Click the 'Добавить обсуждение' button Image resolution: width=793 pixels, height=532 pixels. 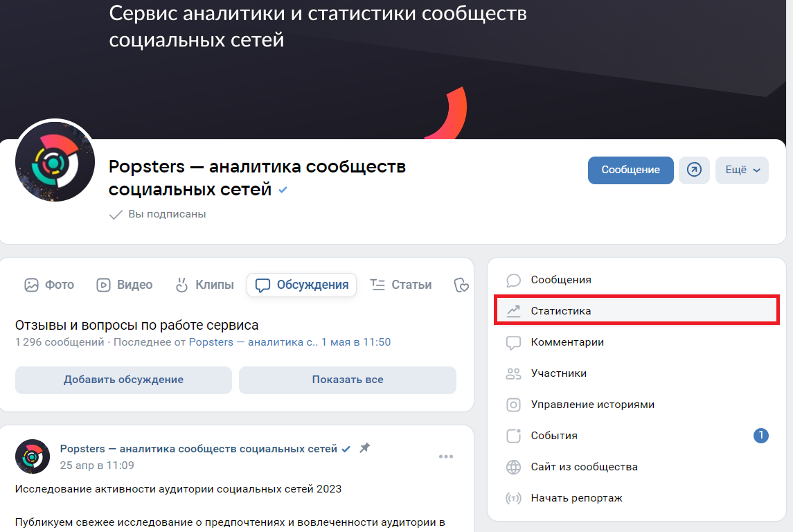[x=123, y=380]
